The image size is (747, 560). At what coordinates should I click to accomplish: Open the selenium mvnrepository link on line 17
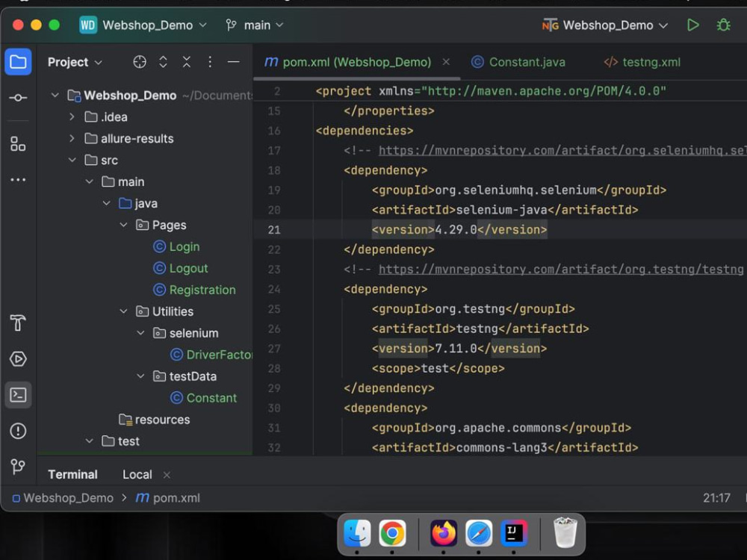(562, 151)
